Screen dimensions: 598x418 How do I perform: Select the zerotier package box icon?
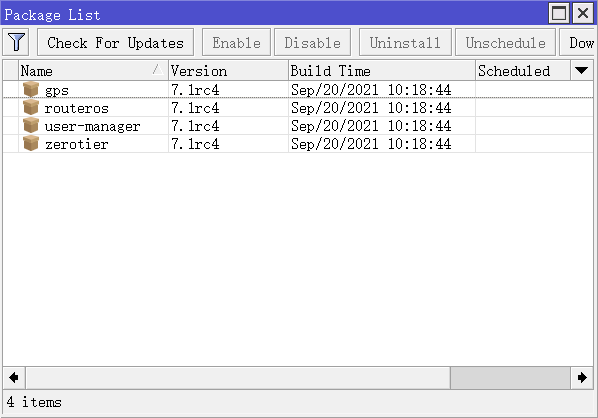tap(31, 143)
